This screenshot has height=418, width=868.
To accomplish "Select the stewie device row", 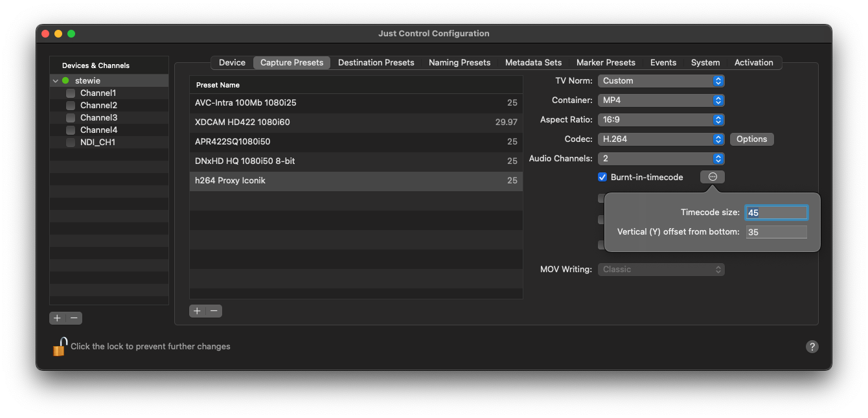I will (109, 81).
